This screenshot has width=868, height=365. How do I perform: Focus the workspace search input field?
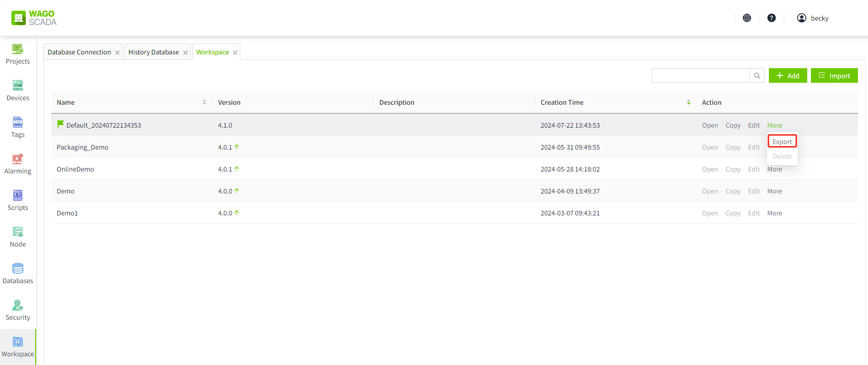tap(700, 75)
